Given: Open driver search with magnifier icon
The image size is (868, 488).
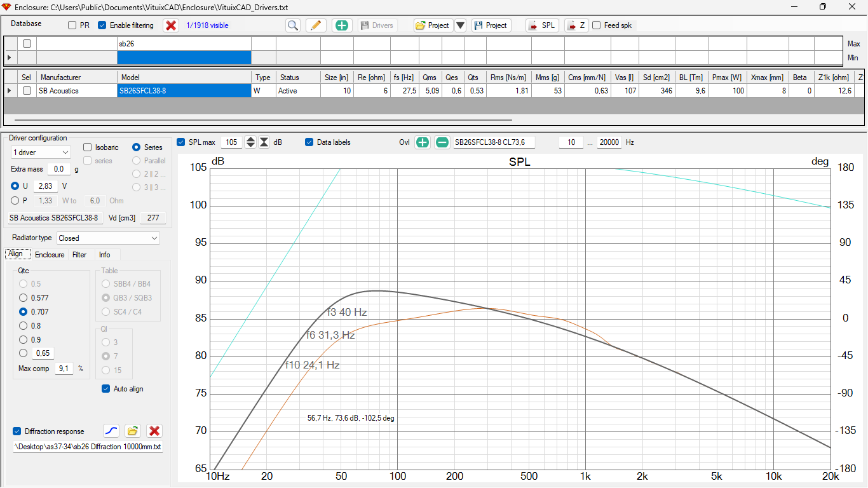Looking at the screenshot, I should [292, 25].
